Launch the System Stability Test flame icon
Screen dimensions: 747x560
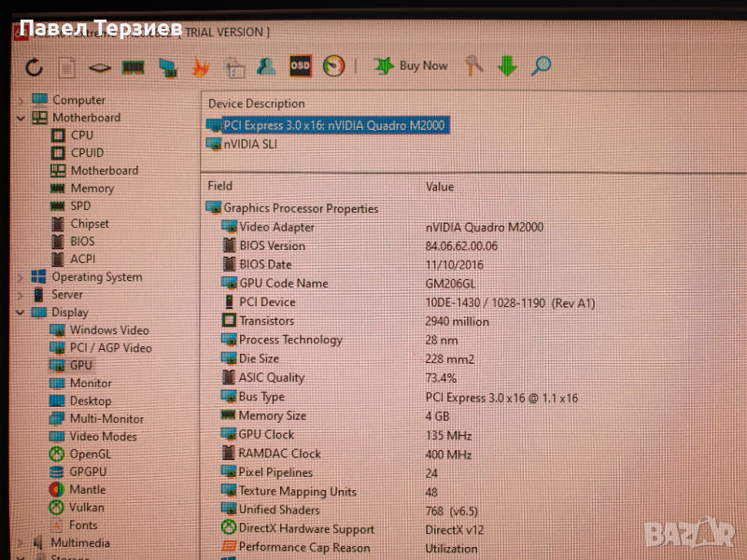[x=201, y=67]
